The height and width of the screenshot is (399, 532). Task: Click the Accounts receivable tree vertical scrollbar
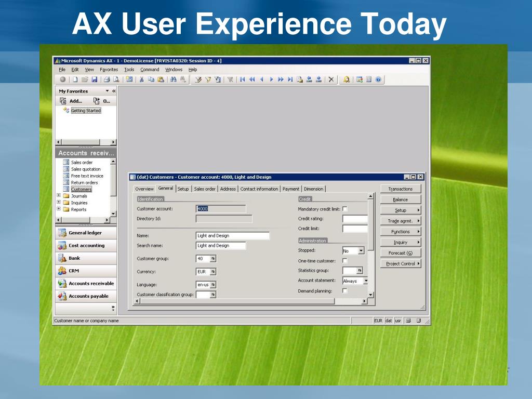pyautogui.click(x=113, y=188)
